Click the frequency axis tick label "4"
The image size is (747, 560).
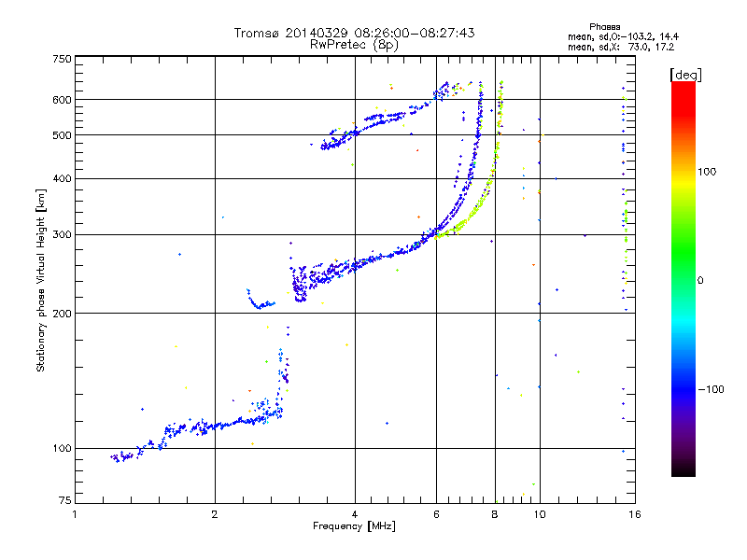pos(355,514)
